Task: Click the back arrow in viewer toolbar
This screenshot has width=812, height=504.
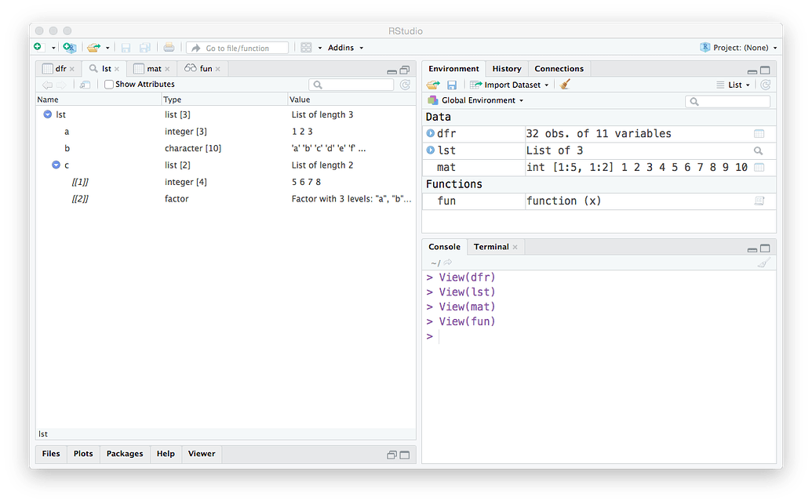Action: coord(47,85)
